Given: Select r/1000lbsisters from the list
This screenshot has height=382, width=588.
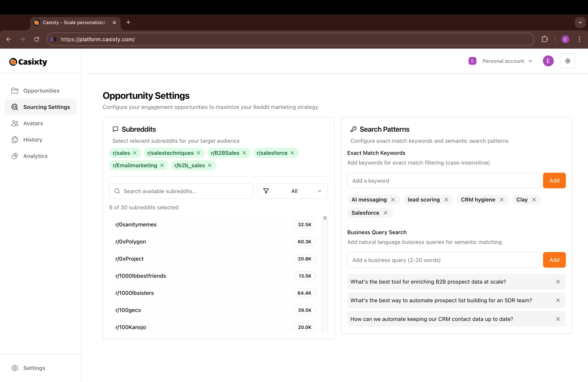Looking at the screenshot, I should (x=215, y=293).
